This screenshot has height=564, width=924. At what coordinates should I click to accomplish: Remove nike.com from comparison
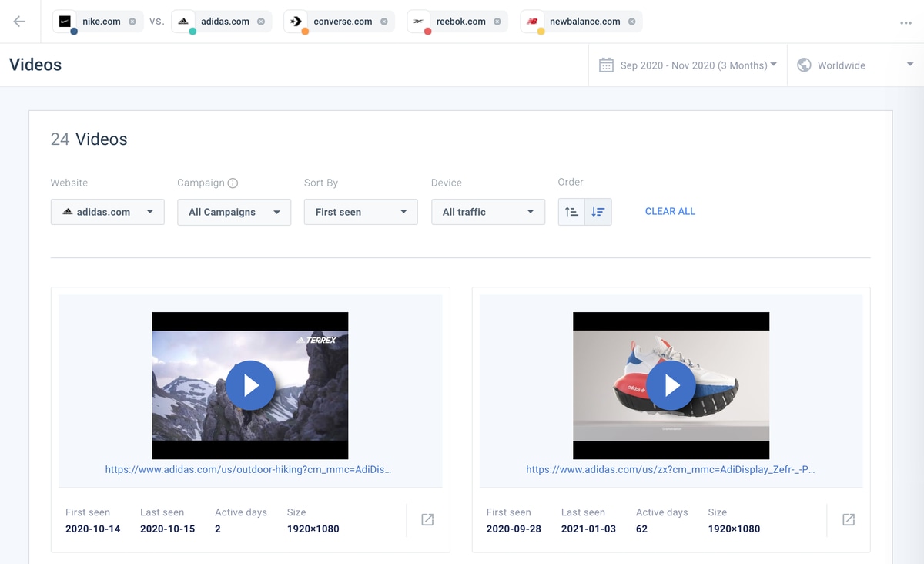pos(132,22)
